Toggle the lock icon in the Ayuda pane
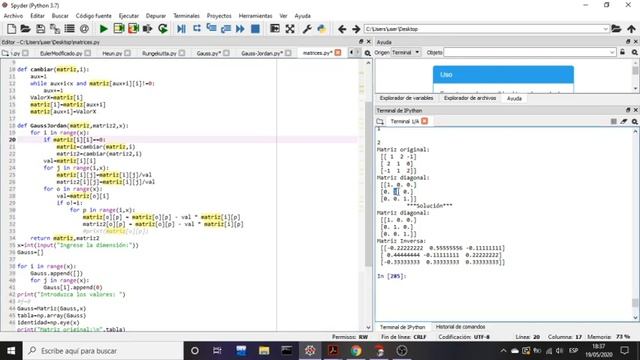Screen dimensions: 640x360 622,52
